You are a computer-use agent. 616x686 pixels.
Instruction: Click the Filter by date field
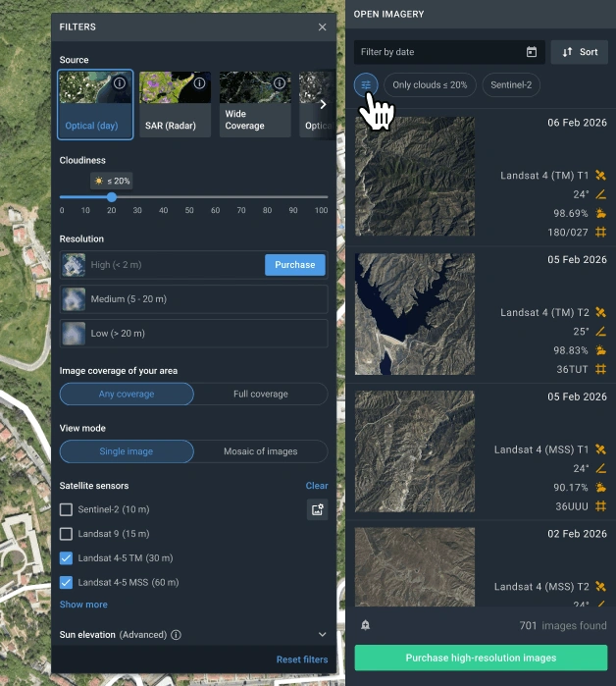[449, 52]
